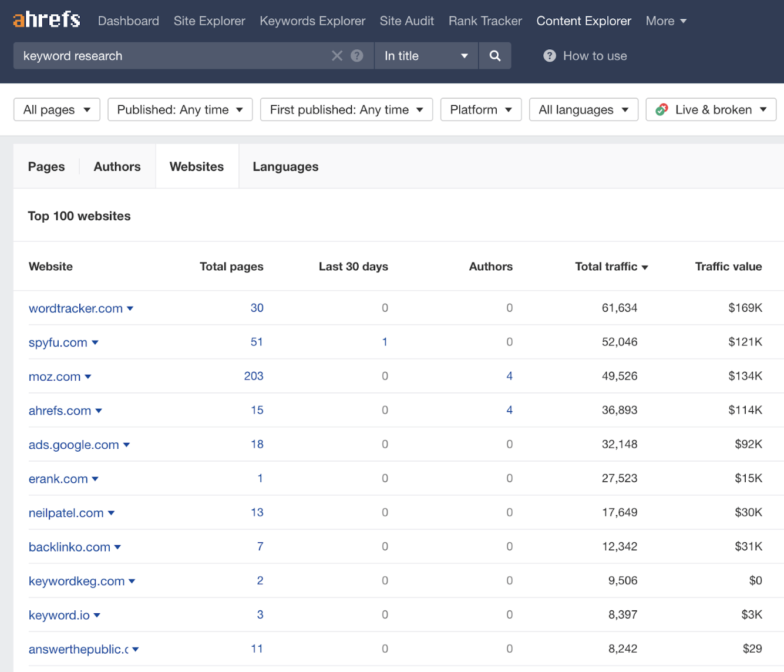Screen dimensions: 784x672
Task: Click the Total traffic sort arrow
Action: point(645,267)
